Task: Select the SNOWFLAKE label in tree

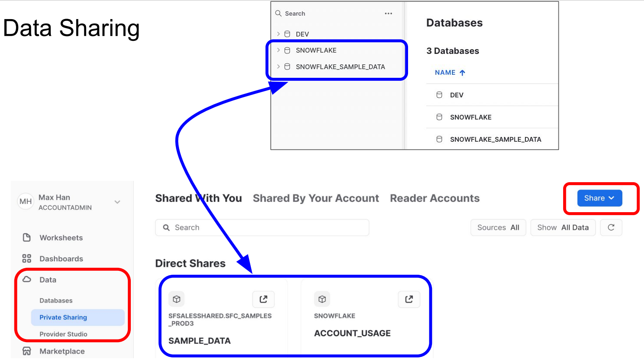Action: click(316, 50)
